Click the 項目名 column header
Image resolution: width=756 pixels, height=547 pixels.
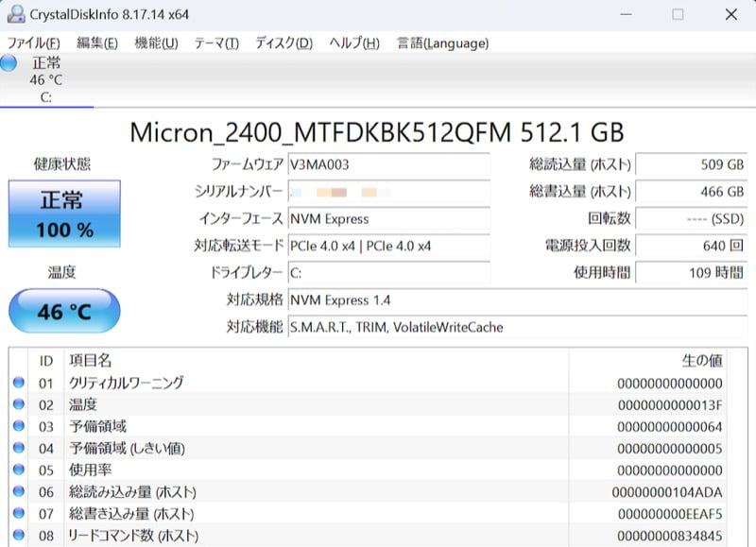pyautogui.click(x=90, y=361)
